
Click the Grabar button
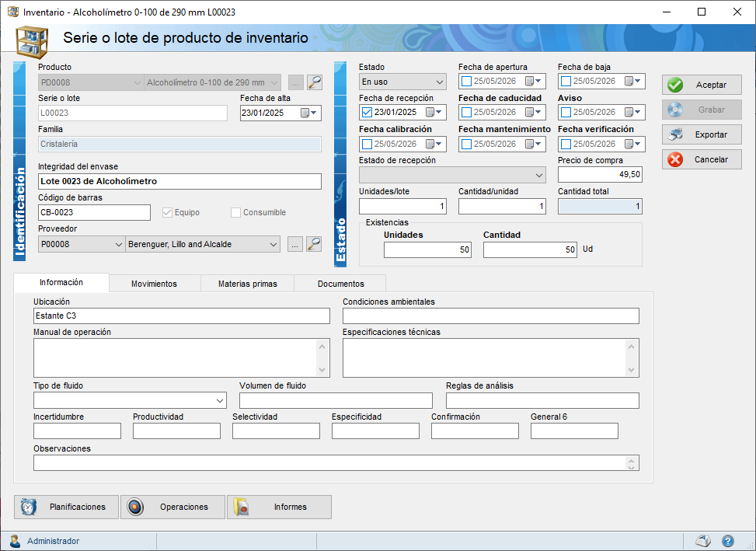point(702,110)
